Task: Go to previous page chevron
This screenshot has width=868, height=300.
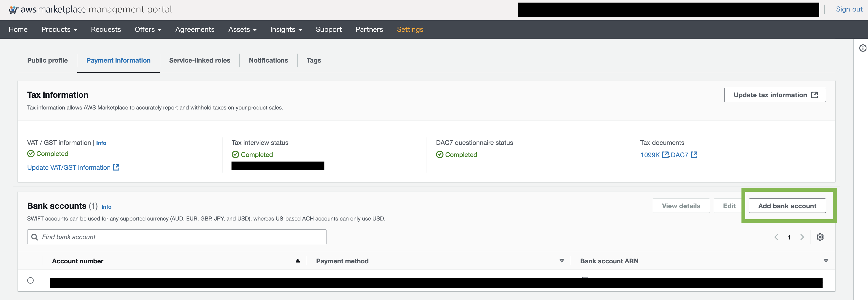Action: (776, 237)
